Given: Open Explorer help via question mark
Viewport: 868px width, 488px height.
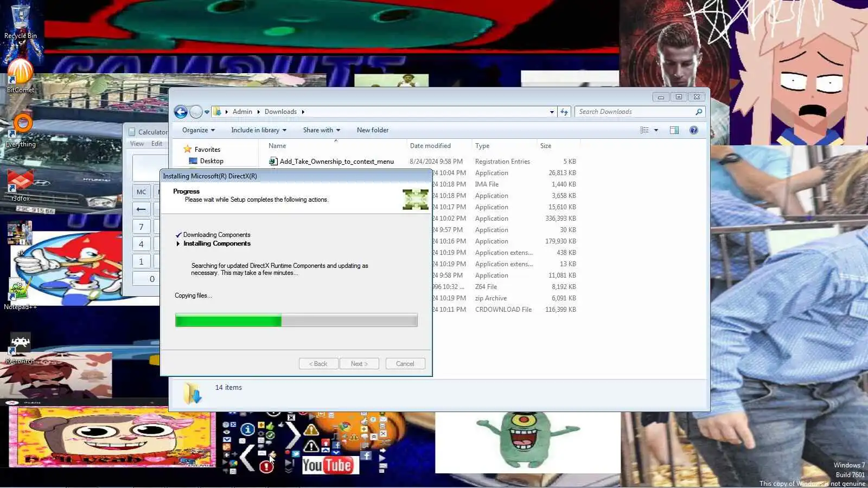Looking at the screenshot, I should click(694, 130).
